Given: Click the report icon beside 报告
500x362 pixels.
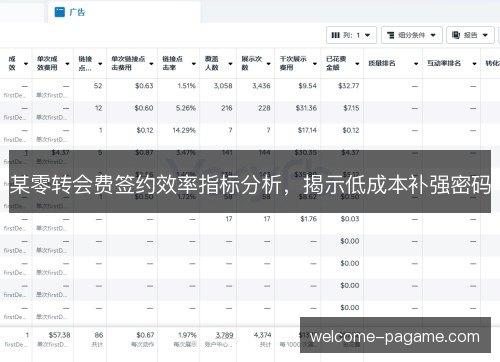Looking at the screenshot, I should (456, 35).
